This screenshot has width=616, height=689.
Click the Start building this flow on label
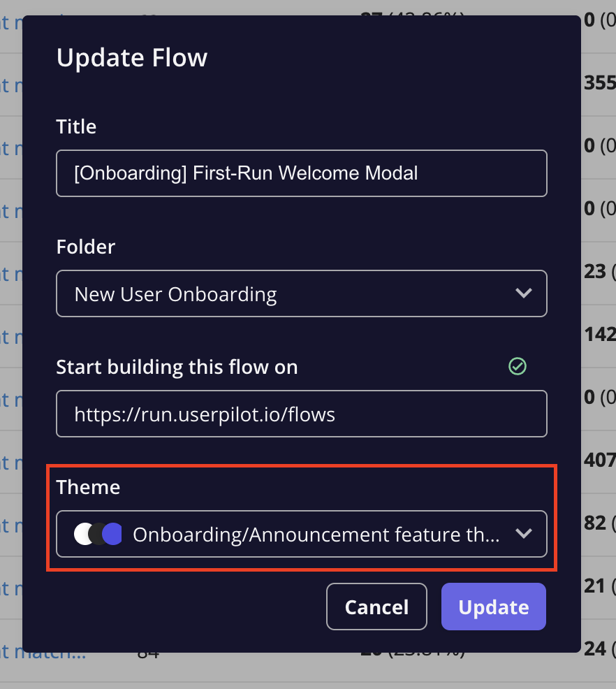tap(177, 367)
